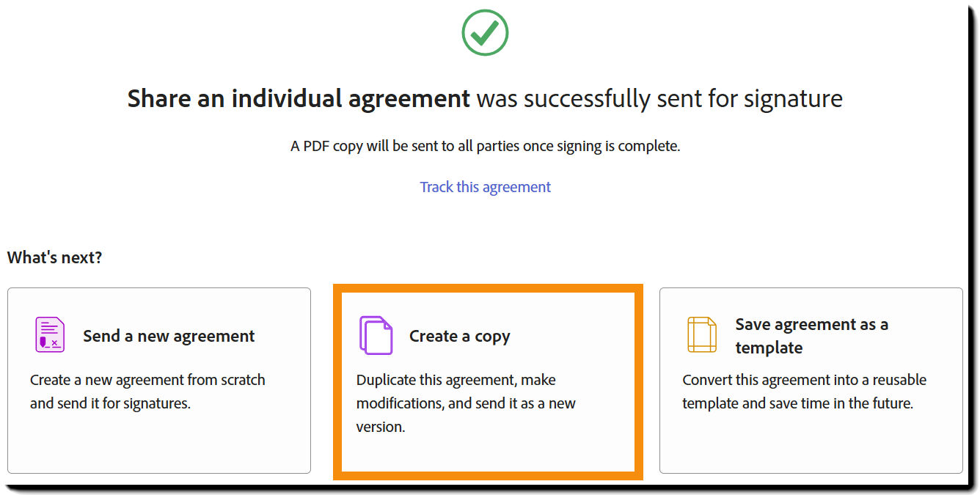Viewport: 980px width, 495px height.
Task: Click the purple send new agreement document icon
Action: [x=51, y=334]
